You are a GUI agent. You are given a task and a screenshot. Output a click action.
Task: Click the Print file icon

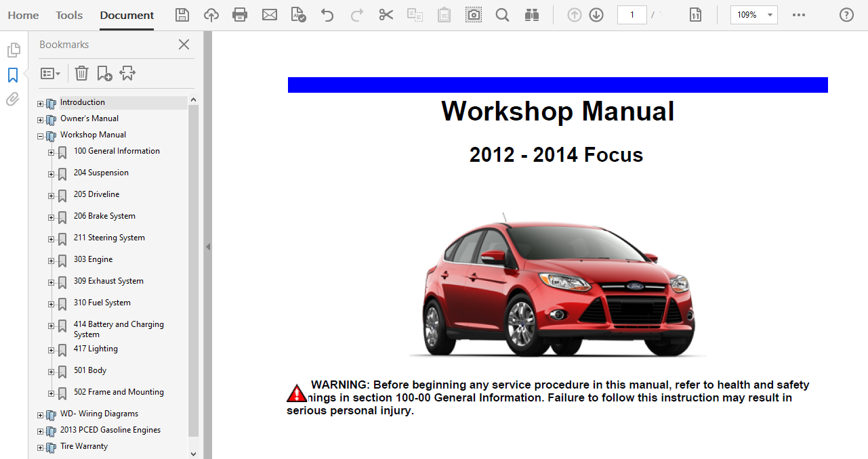pyautogui.click(x=240, y=15)
